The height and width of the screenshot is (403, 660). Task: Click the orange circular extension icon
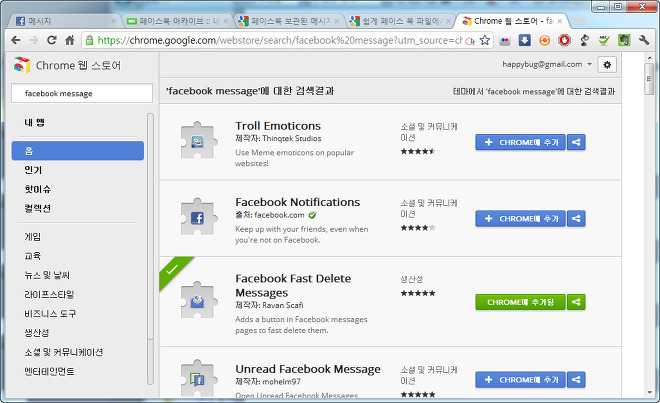[545, 40]
